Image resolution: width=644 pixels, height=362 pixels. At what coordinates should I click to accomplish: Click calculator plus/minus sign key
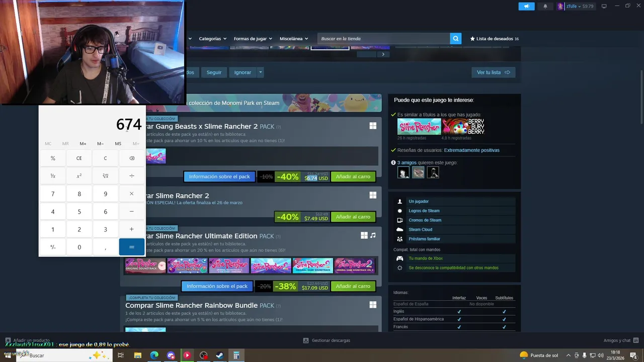53,247
